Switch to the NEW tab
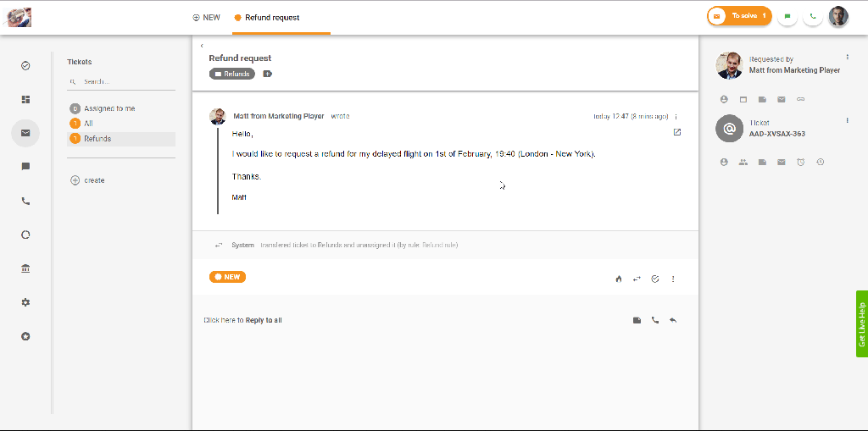 (x=207, y=17)
